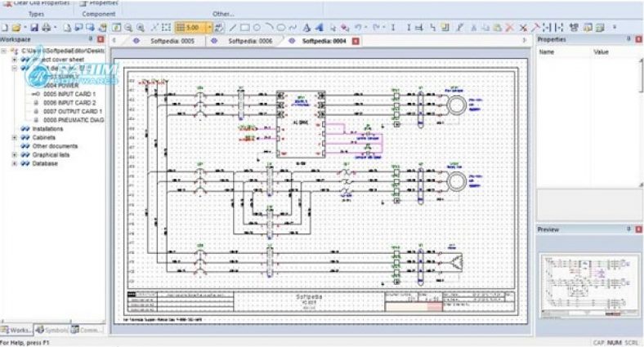
Task: Expand the project cover sheet folder
Action: point(15,60)
